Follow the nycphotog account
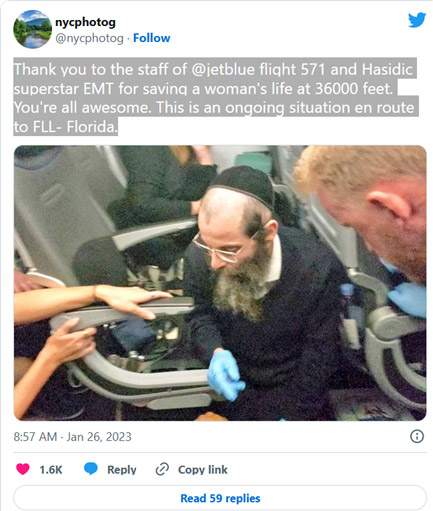Viewport: 433px width, 511px height. [x=152, y=38]
